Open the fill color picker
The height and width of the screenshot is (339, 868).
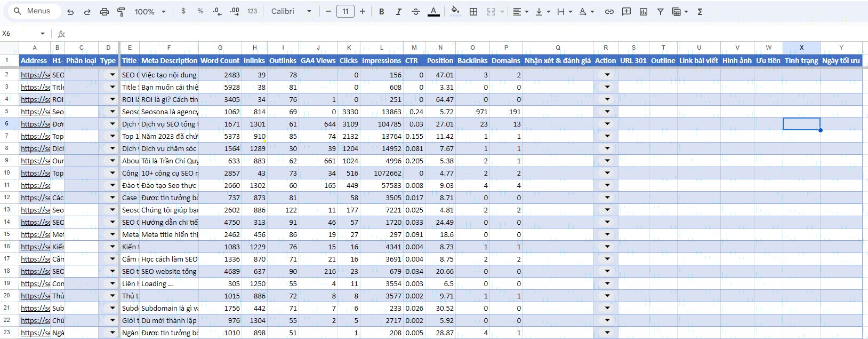(x=455, y=11)
